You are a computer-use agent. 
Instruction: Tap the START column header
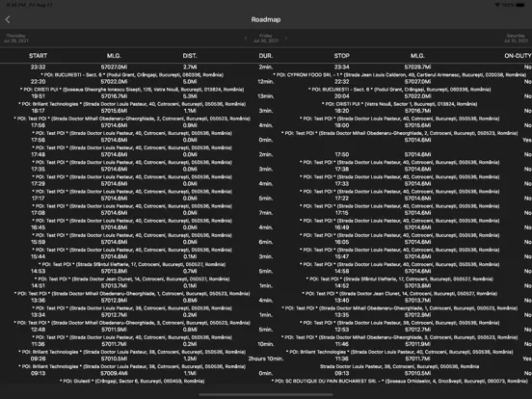[38, 56]
